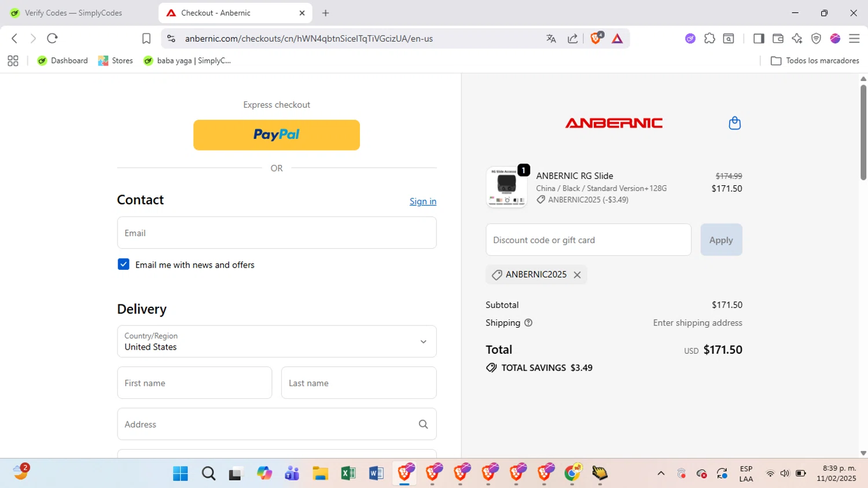Image resolution: width=868 pixels, height=488 pixels.
Task: Open Word from the taskbar
Action: pos(376,474)
